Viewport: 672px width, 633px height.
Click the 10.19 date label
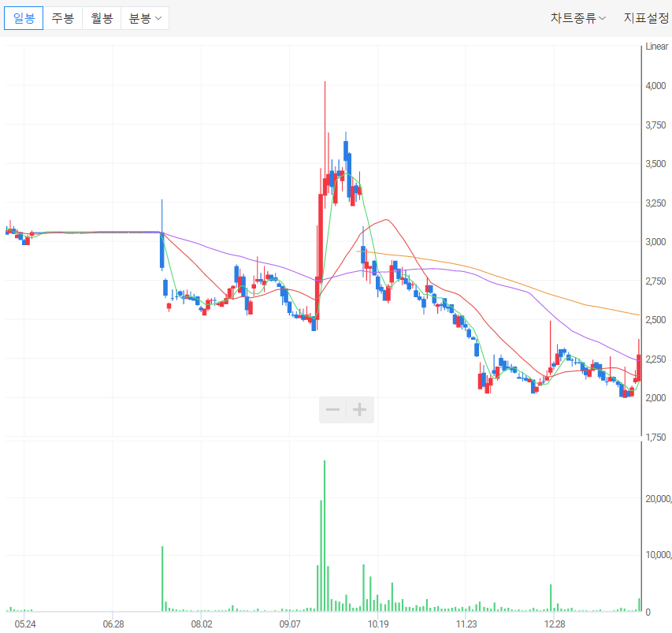pyautogui.click(x=378, y=624)
